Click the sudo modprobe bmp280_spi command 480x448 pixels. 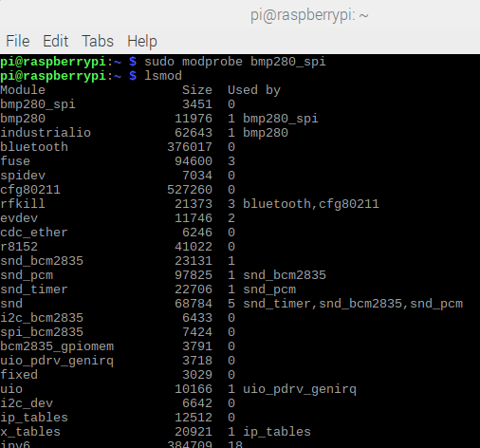tap(235, 62)
